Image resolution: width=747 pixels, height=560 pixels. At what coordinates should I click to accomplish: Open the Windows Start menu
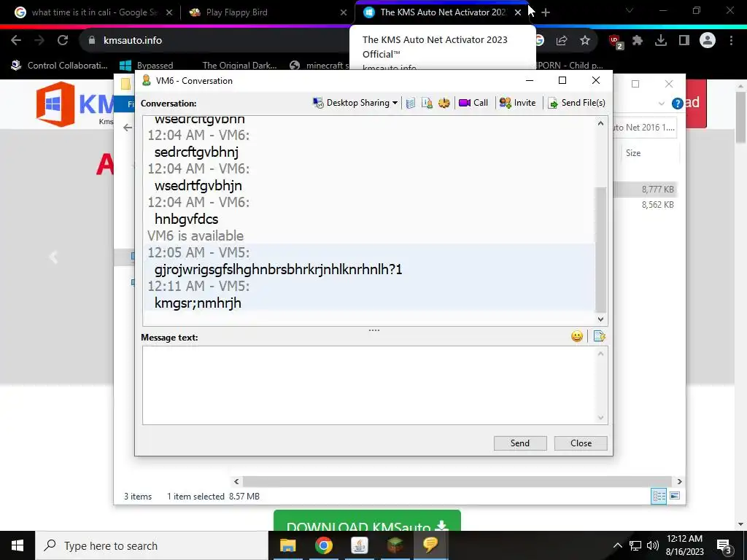18,545
